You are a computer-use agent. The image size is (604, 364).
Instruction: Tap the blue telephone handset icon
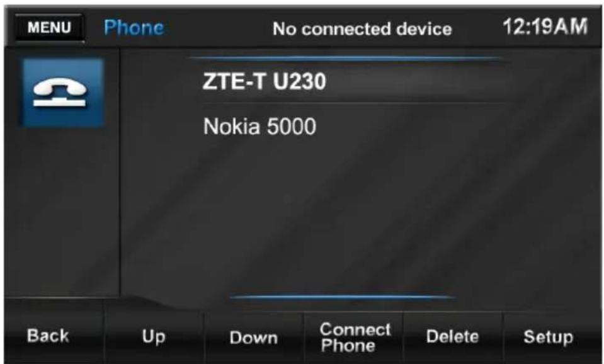(63, 93)
